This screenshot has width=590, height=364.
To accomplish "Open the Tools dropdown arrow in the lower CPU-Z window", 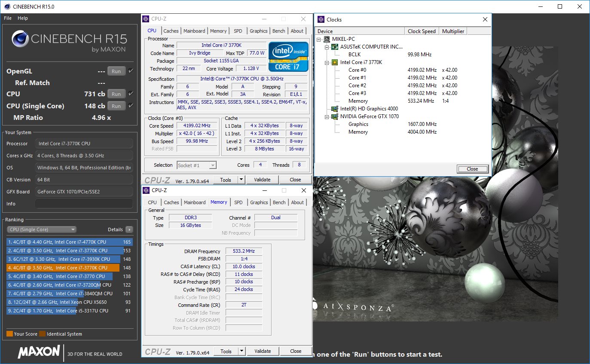I will 242,351.
